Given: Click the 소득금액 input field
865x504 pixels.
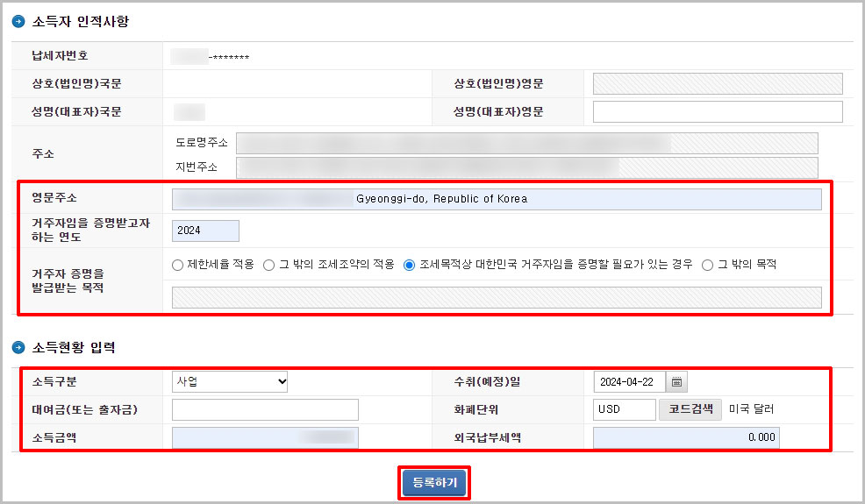Looking at the screenshot, I should [x=265, y=438].
